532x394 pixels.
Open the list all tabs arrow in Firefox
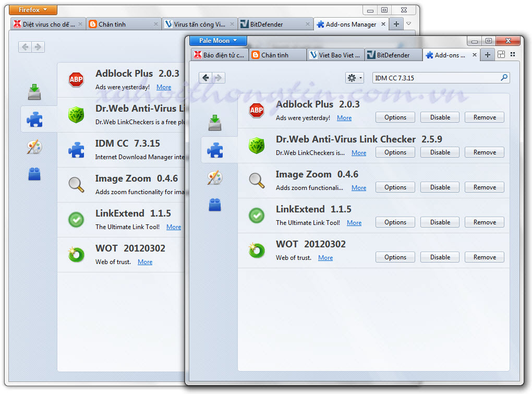(409, 24)
